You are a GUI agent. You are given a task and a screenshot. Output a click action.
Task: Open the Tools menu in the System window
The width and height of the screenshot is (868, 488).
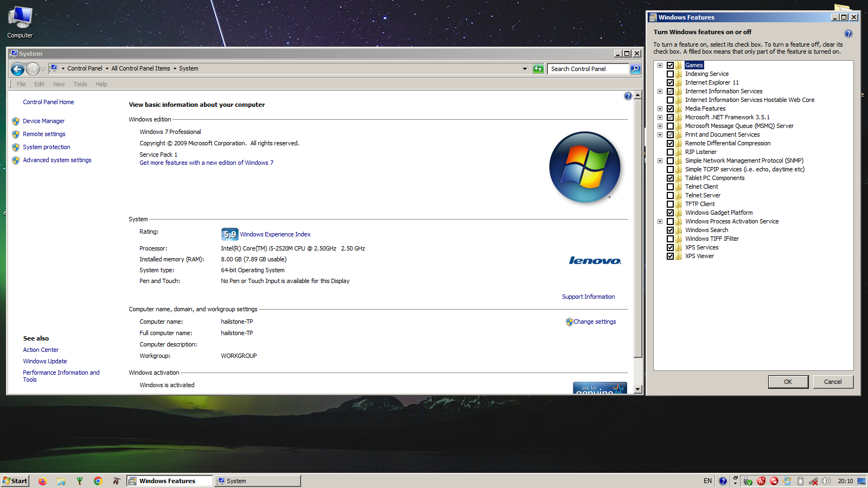(x=80, y=84)
